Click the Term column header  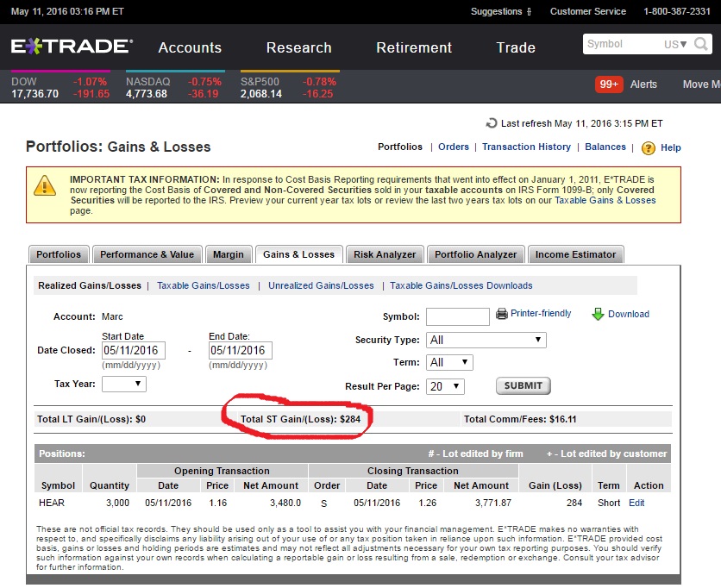tap(608, 485)
